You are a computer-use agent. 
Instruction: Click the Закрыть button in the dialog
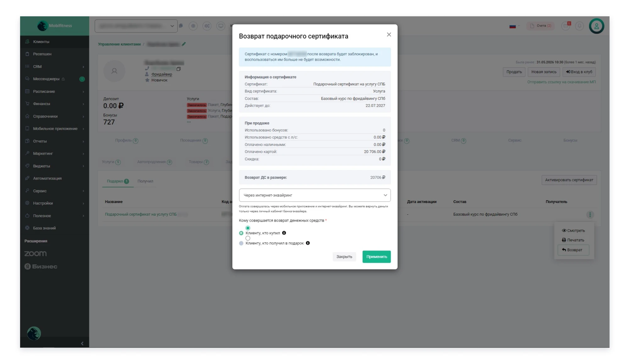(344, 256)
